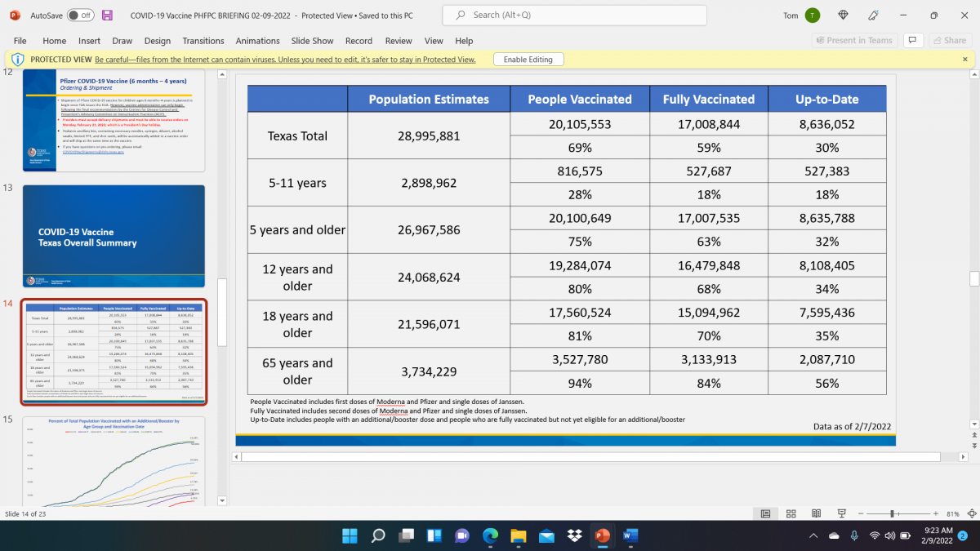Open Microsoft Word from the taskbar
980x551 pixels.
[630, 535]
